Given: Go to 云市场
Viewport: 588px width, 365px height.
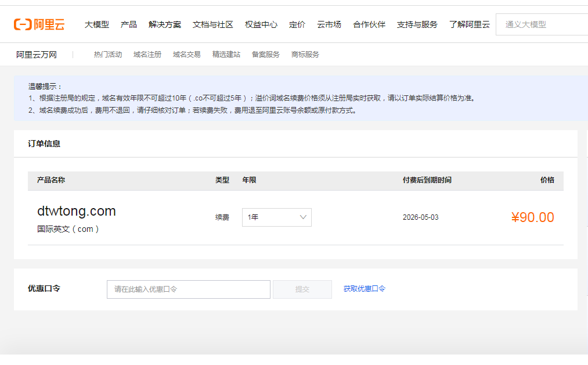Looking at the screenshot, I should point(329,24).
